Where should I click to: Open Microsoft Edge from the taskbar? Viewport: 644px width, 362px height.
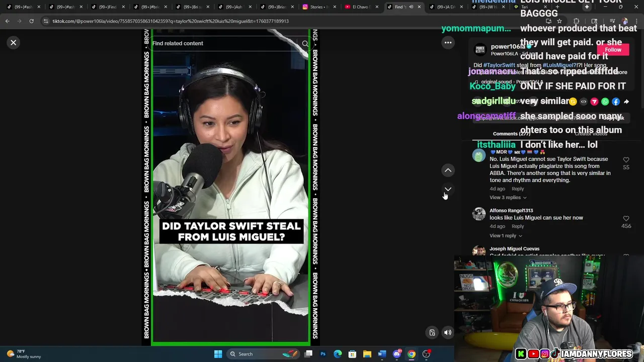coord(338,354)
